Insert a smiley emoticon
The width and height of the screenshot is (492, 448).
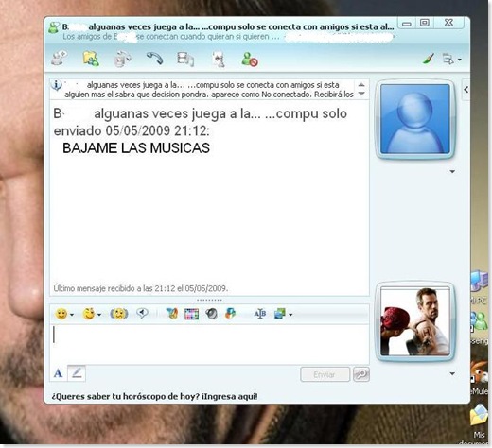[61, 314]
